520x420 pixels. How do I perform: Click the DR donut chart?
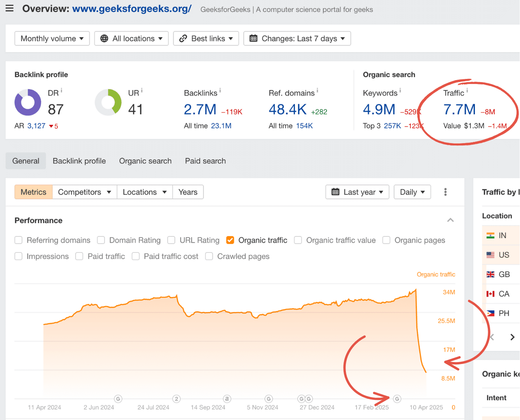coord(28,102)
